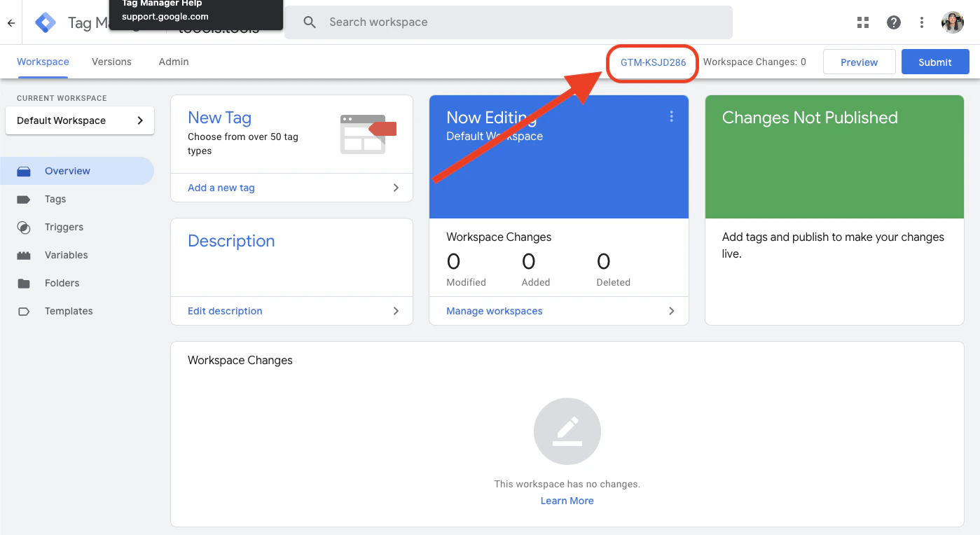Click the Tag Manager Help tooltip
This screenshot has width=980, height=535.
[195, 15]
